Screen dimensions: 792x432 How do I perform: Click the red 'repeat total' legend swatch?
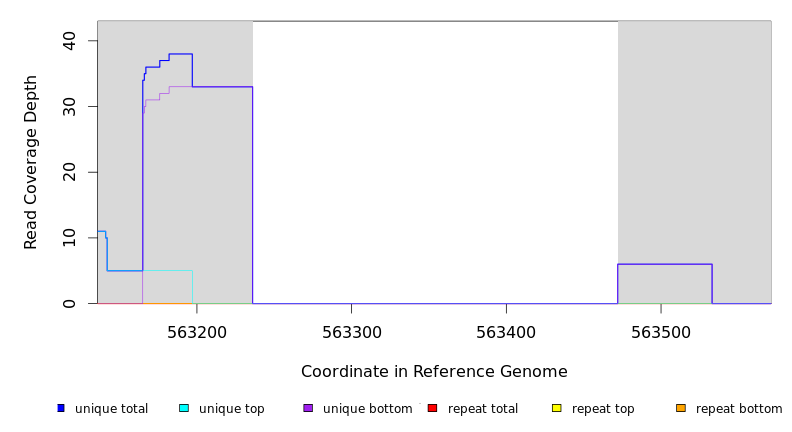tap(432, 408)
